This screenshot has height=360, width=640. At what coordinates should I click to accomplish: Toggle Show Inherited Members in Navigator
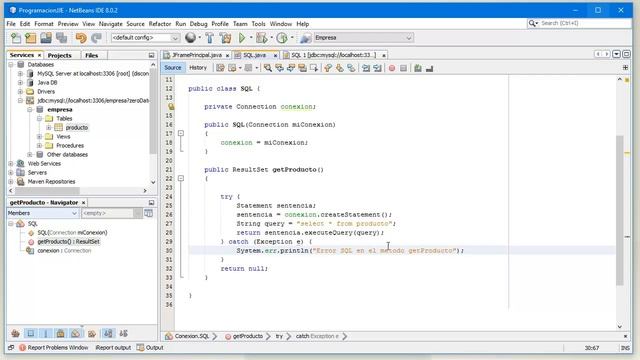[16, 333]
